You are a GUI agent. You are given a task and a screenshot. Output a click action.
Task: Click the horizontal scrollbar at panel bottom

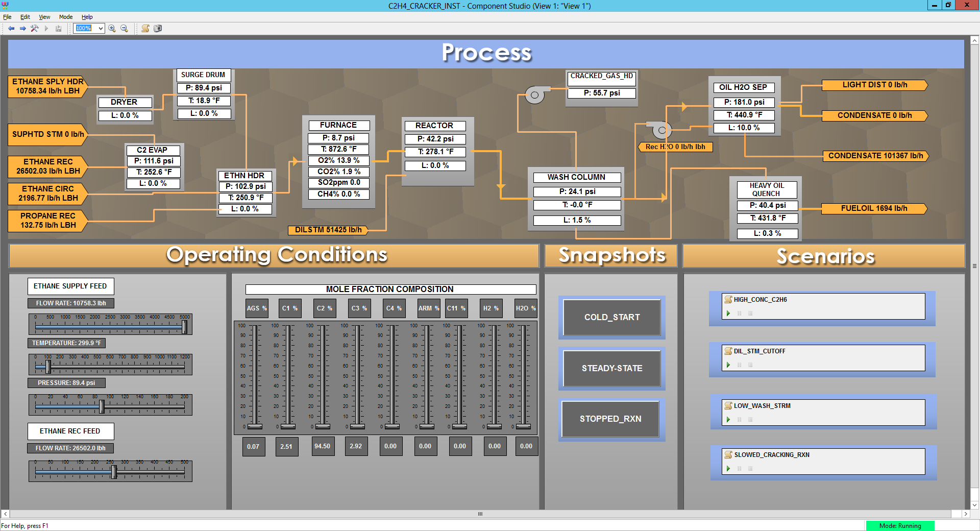click(479, 514)
